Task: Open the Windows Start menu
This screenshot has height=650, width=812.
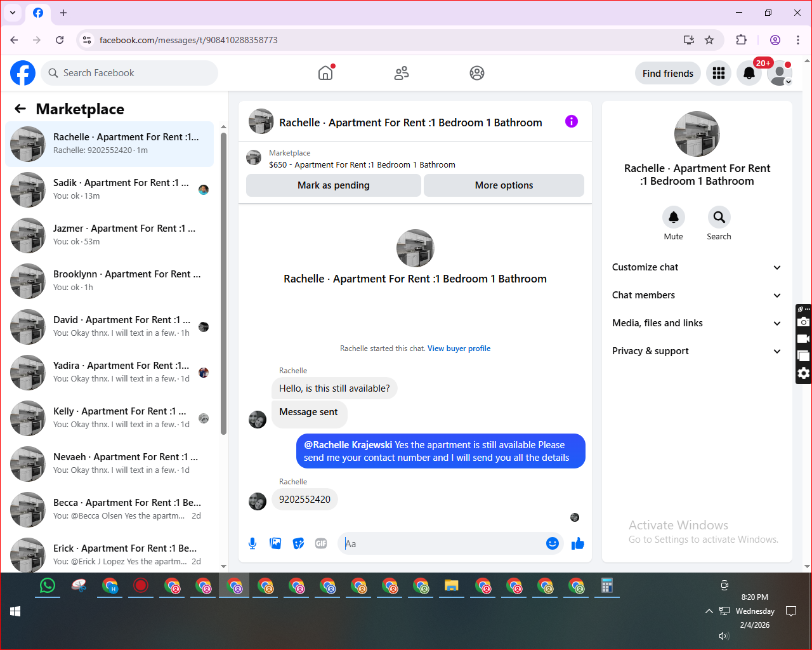Action: tap(15, 611)
